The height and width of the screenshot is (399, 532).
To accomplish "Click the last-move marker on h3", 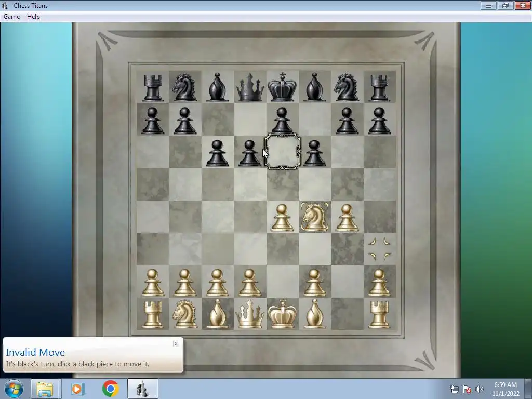I will pos(380,249).
